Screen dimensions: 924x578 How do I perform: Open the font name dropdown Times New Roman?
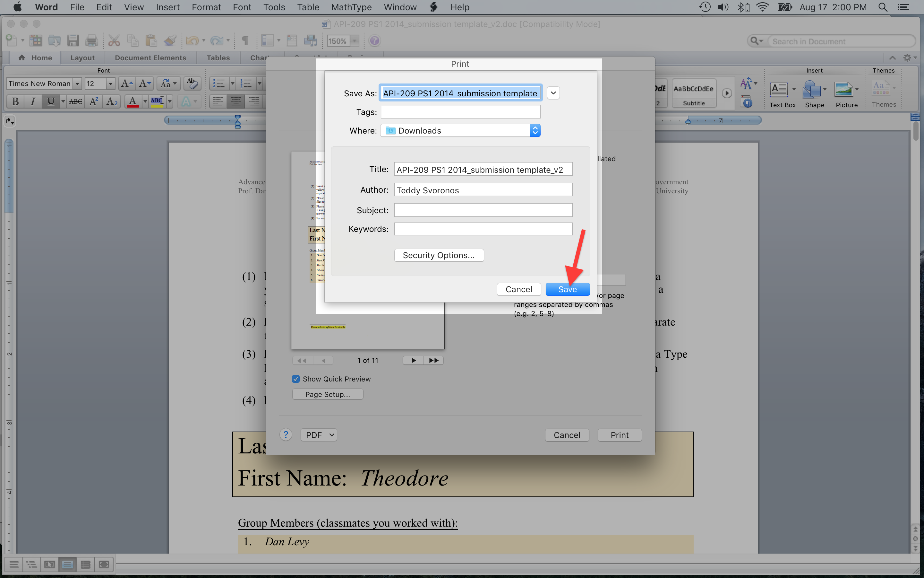77,84
